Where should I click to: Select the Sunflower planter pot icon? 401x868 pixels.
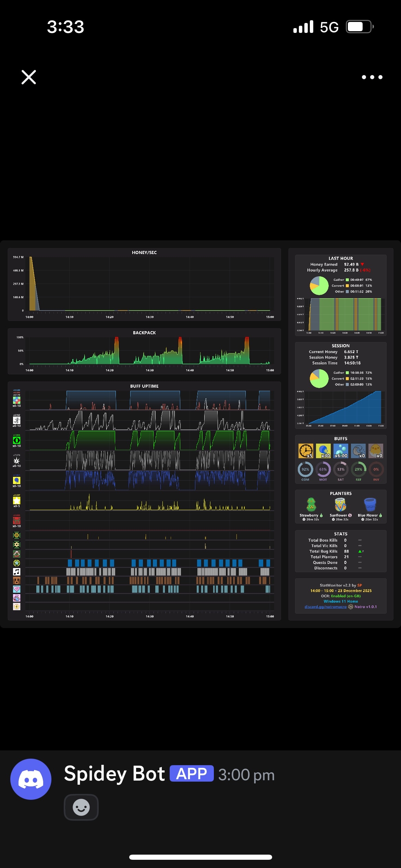pyautogui.click(x=340, y=505)
